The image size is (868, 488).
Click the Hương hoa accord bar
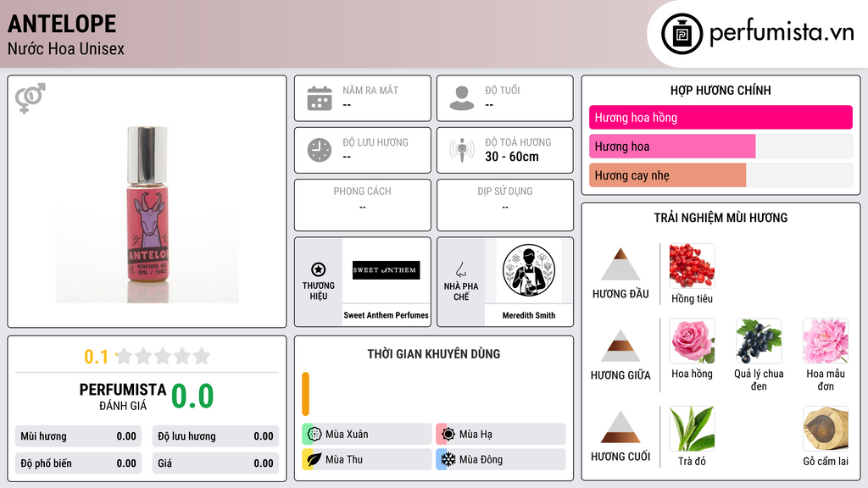click(721, 146)
